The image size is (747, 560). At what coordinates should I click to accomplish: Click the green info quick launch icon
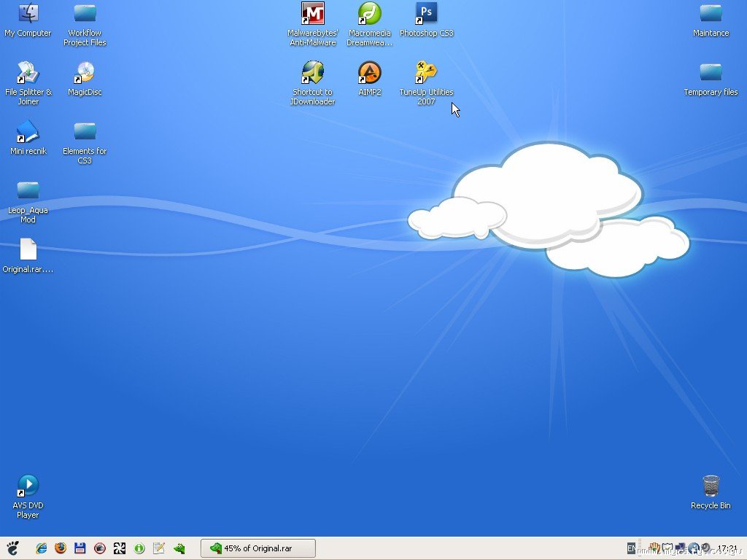139,548
